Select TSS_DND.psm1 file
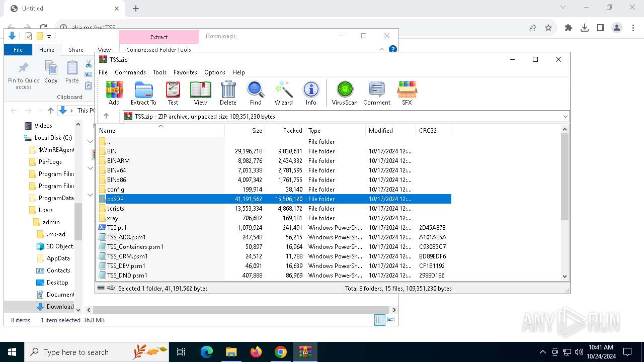The image size is (644, 362). [274, 275]
